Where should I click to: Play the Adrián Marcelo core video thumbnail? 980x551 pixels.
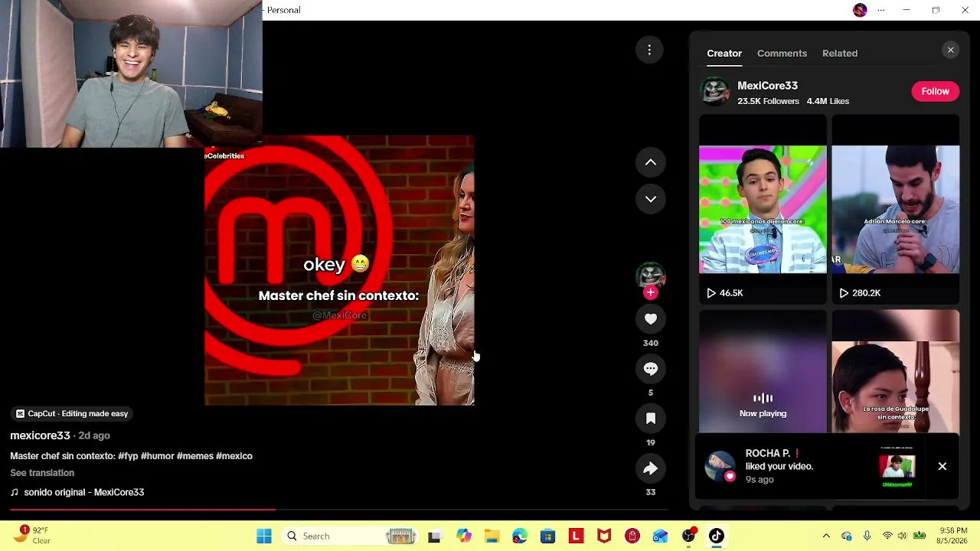(x=895, y=210)
